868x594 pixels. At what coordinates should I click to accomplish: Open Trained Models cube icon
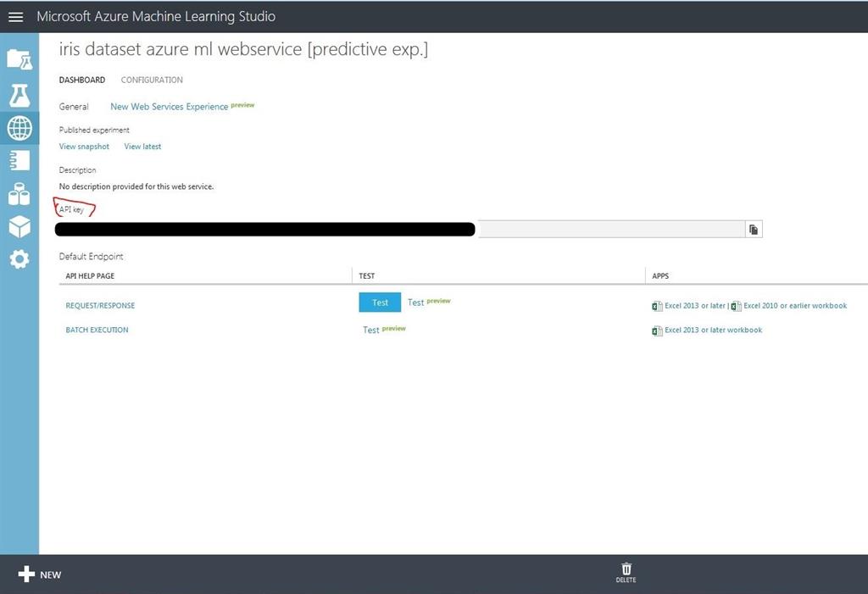point(19,226)
